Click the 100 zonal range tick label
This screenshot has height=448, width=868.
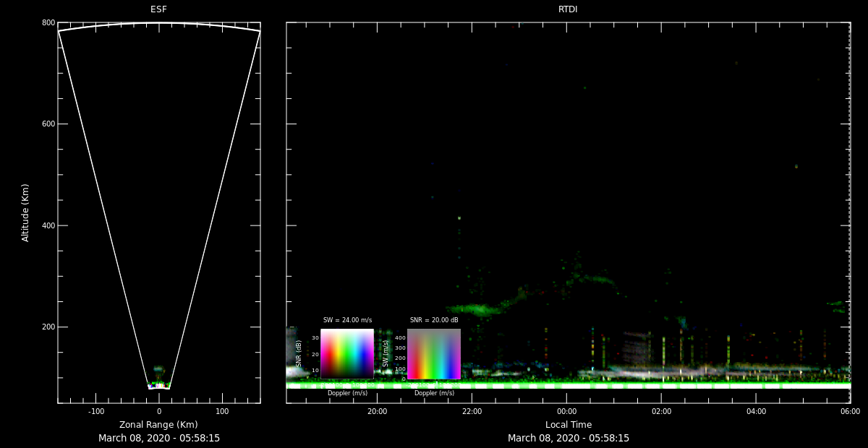[x=222, y=412]
